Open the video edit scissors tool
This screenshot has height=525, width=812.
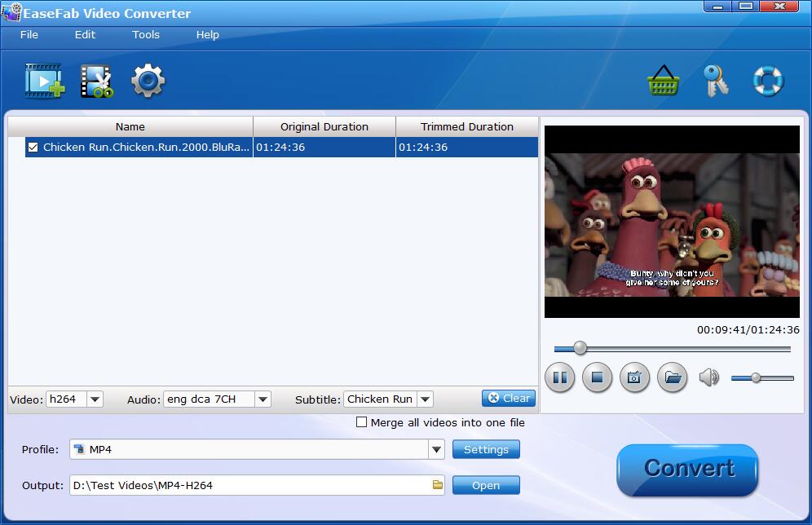[97, 81]
